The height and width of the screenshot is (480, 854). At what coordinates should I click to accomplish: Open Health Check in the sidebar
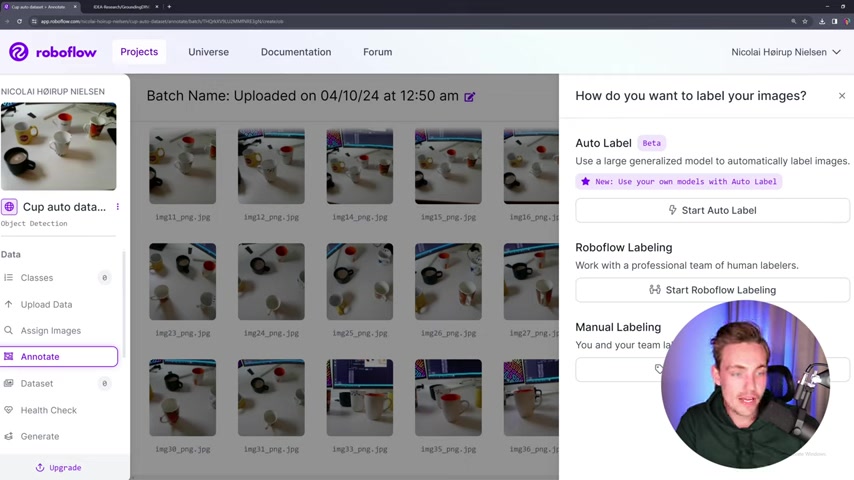click(59, 410)
